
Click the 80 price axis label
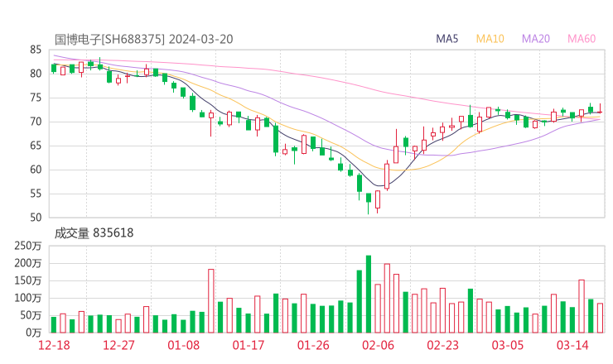tap(36, 74)
